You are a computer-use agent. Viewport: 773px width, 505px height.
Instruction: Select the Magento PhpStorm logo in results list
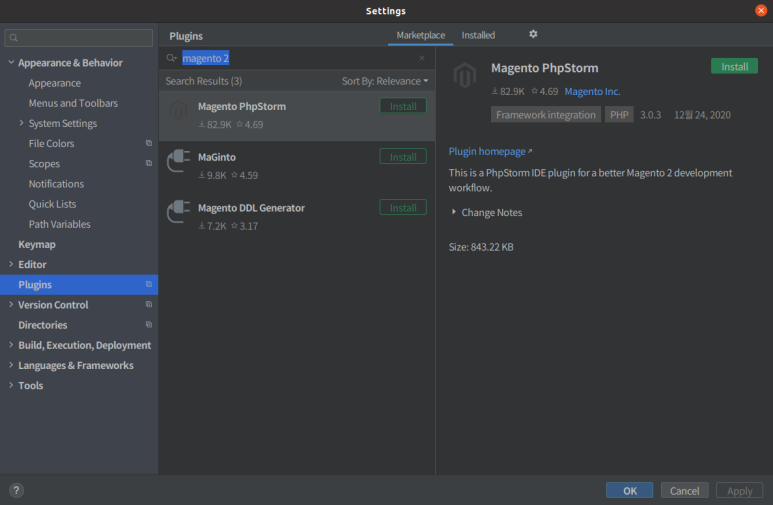pos(178,111)
